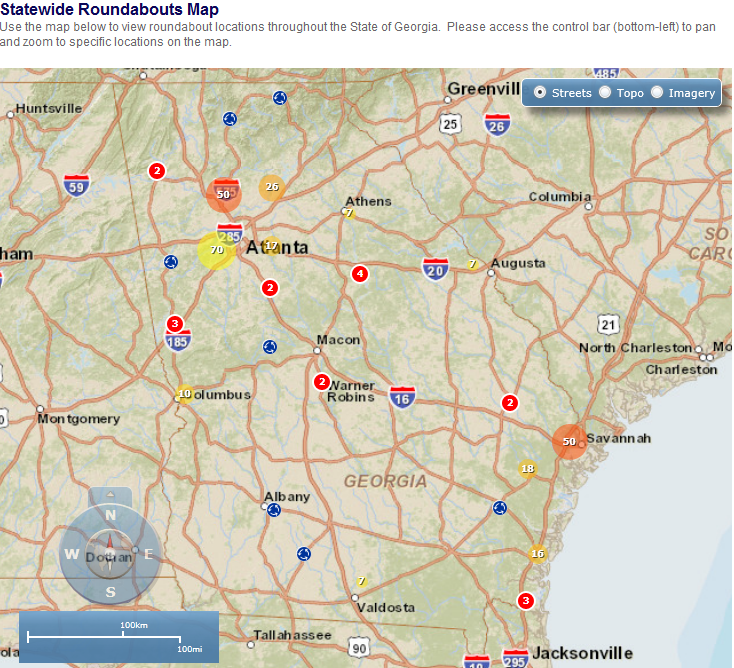Choose the Imagery basemap option
This screenshot has width=734, height=668.
[657, 92]
